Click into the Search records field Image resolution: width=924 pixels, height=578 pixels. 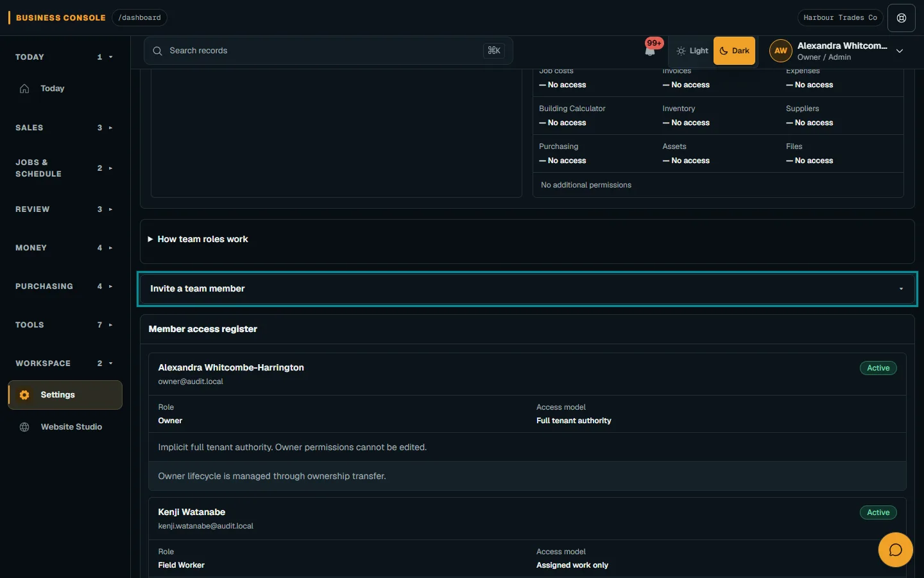coord(328,51)
